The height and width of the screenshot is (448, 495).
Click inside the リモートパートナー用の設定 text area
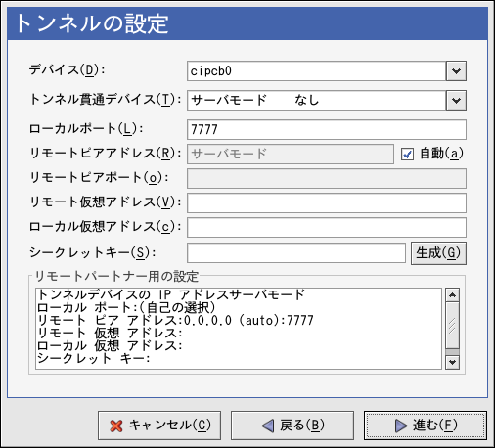coord(239,329)
